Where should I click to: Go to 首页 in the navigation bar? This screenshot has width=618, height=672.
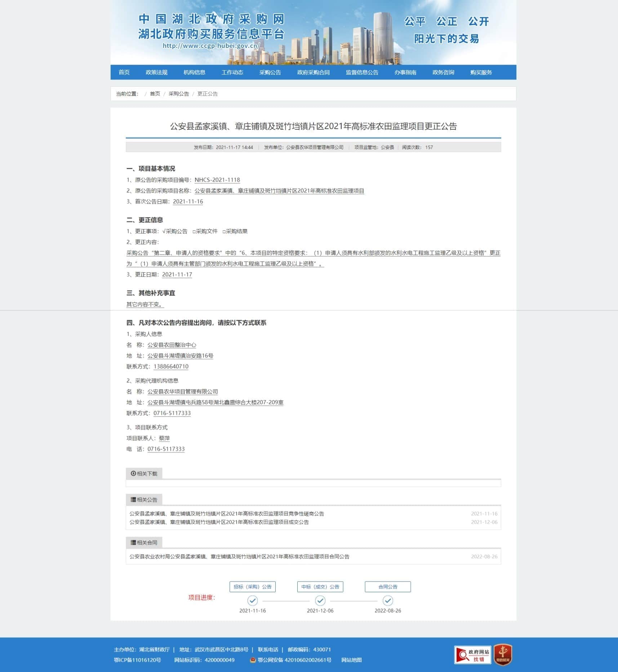124,72
